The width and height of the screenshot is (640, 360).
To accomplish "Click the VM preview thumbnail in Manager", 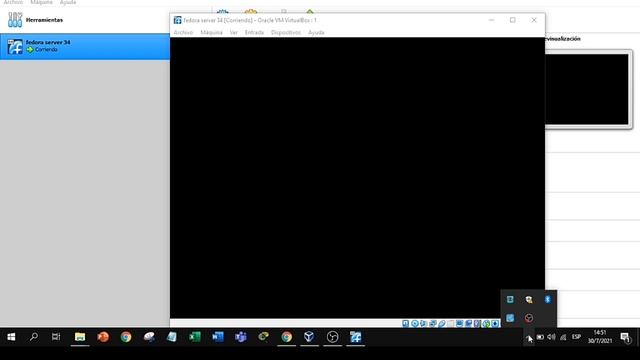I will [588, 89].
